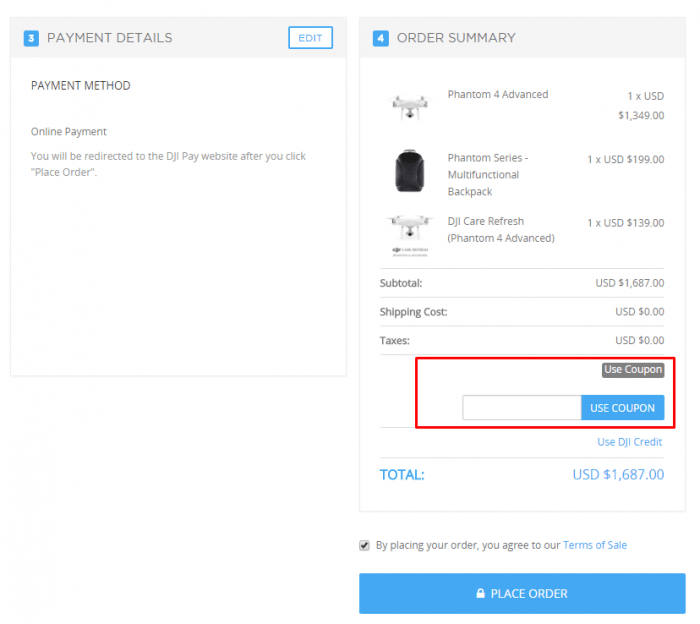Click the PAYMENT DETAILS heading
Screen dimensions: 700x624
[109, 38]
